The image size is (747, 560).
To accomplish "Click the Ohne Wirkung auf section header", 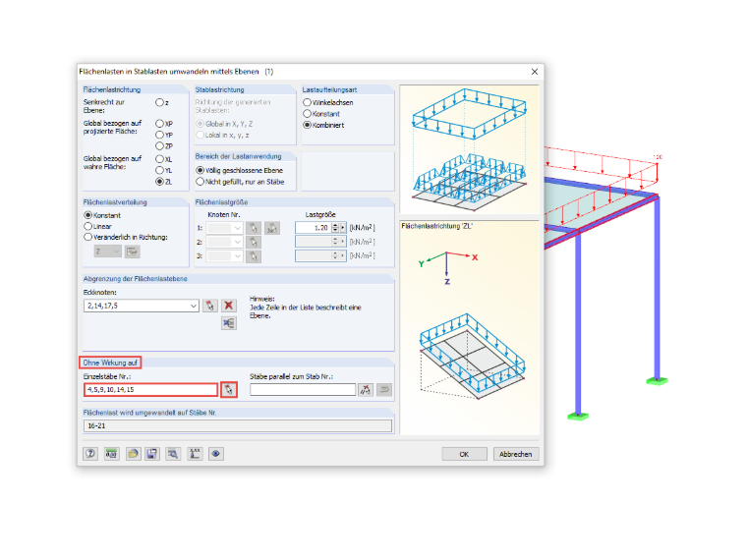I will (110, 363).
